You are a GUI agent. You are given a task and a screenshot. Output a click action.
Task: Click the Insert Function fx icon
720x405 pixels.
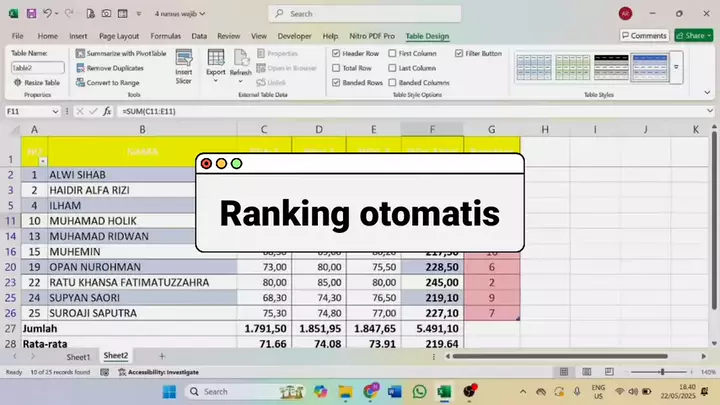click(106, 111)
